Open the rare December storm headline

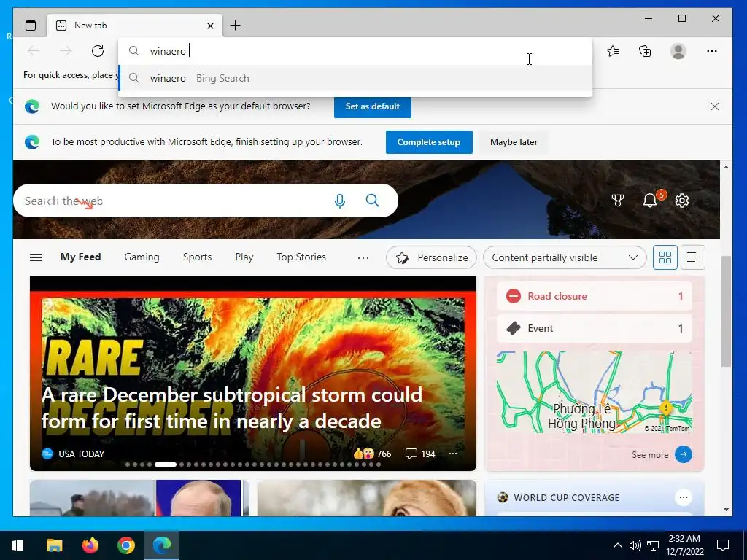pos(232,408)
